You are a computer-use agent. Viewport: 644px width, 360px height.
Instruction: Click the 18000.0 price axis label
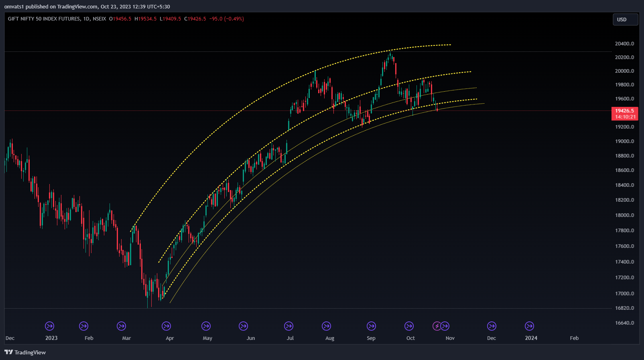pos(624,215)
